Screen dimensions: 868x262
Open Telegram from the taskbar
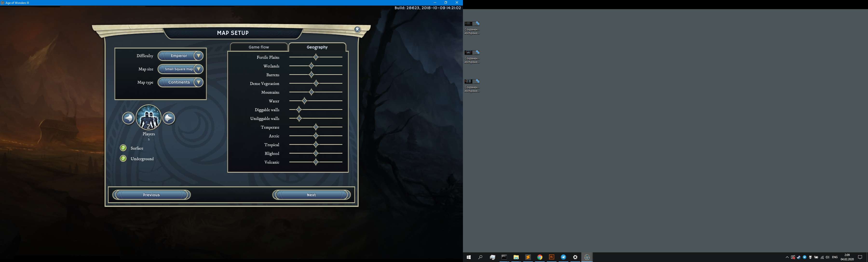tap(563, 257)
